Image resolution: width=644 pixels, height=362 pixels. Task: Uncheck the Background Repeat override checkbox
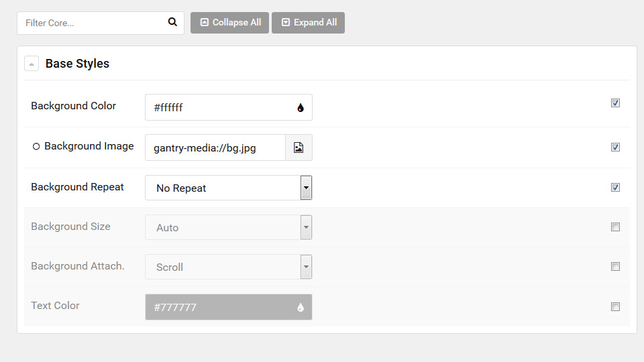click(x=615, y=187)
